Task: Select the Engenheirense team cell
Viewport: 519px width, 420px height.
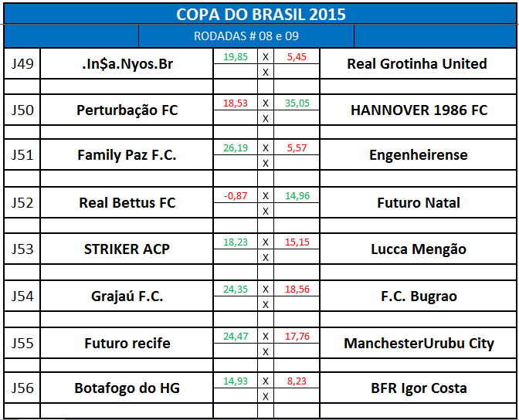Action: [x=418, y=155]
